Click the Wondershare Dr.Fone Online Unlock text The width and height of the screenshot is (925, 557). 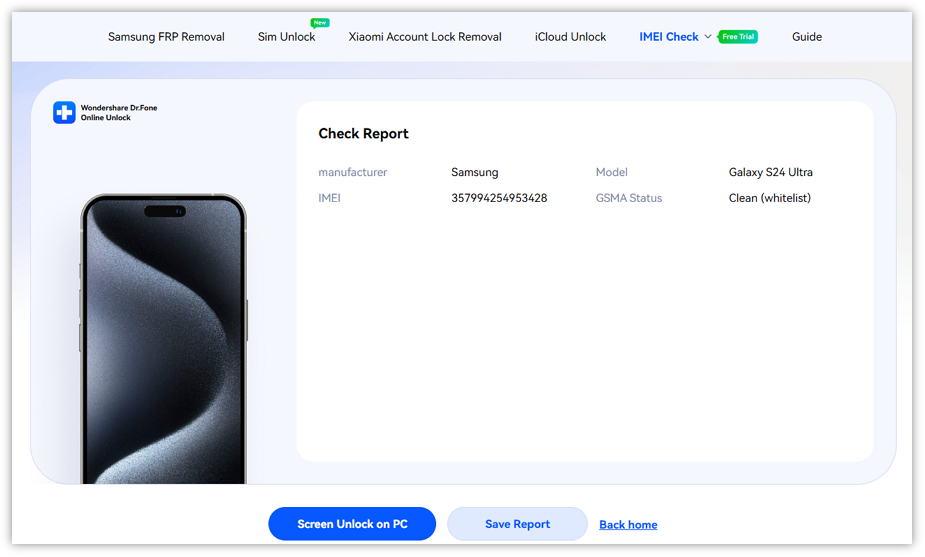[119, 113]
